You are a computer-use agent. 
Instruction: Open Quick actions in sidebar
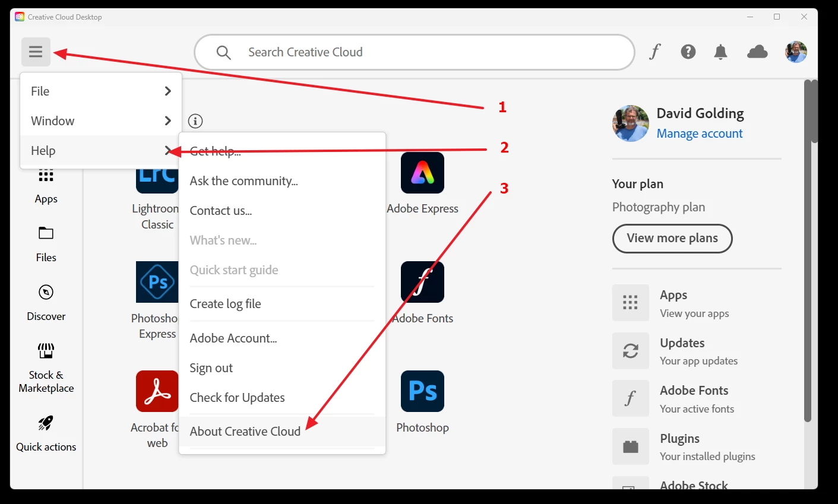coord(46,434)
